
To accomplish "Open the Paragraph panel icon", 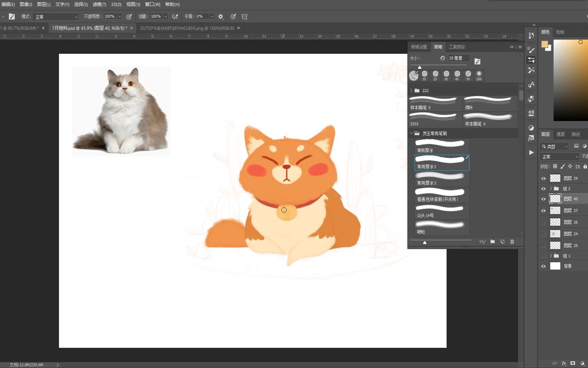I will pos(531,99).
